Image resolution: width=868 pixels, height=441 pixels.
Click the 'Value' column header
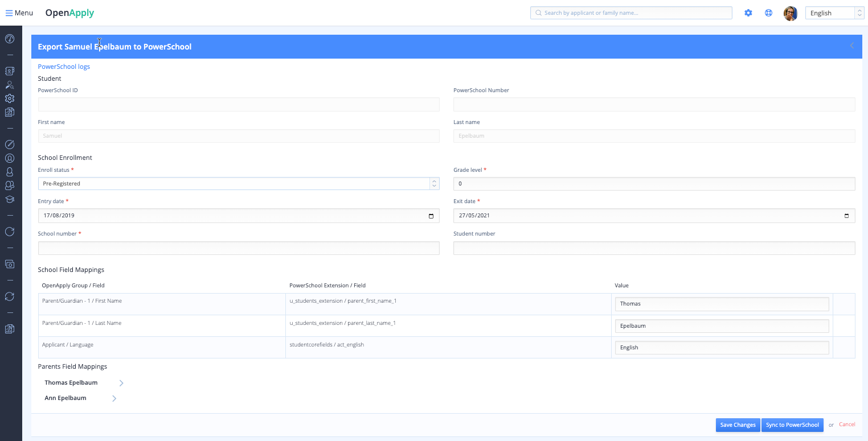click(621, 286)
